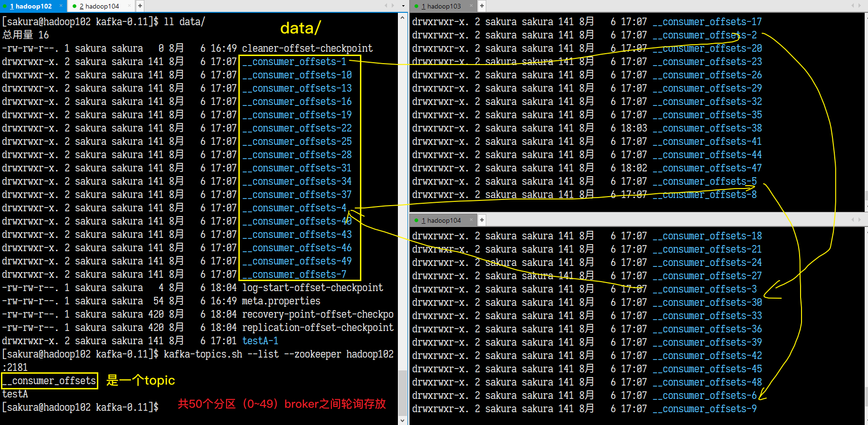Click __consumer_offsets-25 directory name
The image size is (868, 425).
click(x=297, y=142)
